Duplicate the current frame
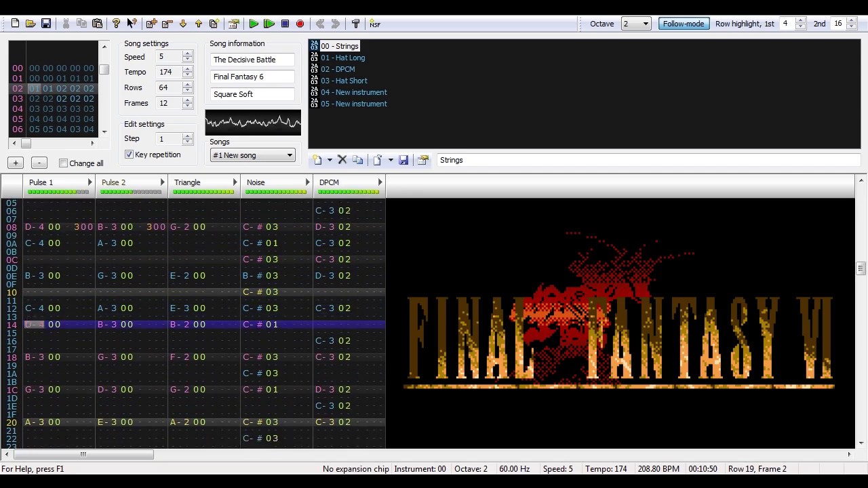 tap(214, 24)
